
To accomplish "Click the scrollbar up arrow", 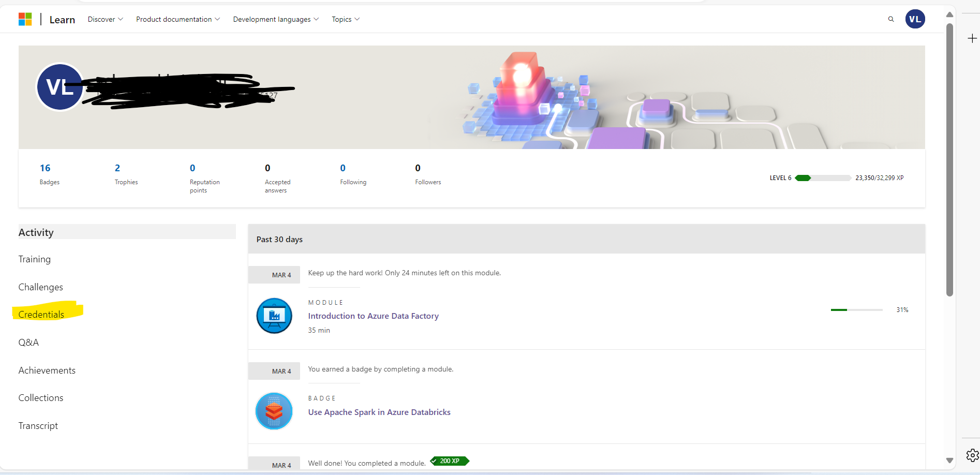I will tap(949, 14).
